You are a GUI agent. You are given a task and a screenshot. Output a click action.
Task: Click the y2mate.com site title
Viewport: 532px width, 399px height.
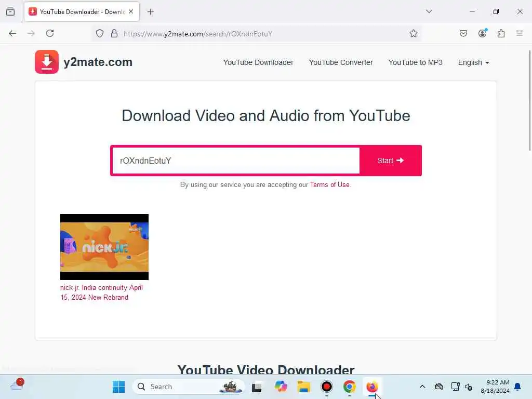coord(98,62)
